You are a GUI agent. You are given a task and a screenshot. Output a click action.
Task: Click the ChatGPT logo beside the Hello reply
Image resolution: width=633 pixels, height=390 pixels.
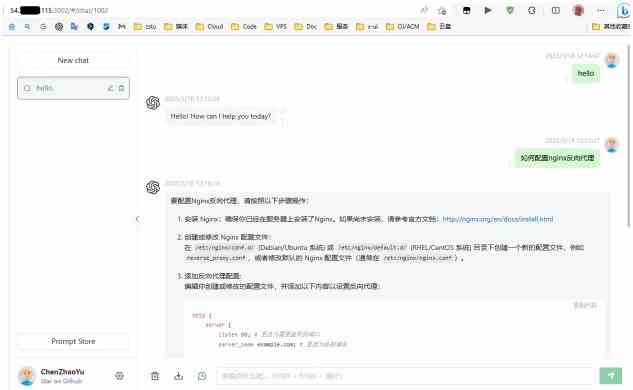[x=153, y=103]
